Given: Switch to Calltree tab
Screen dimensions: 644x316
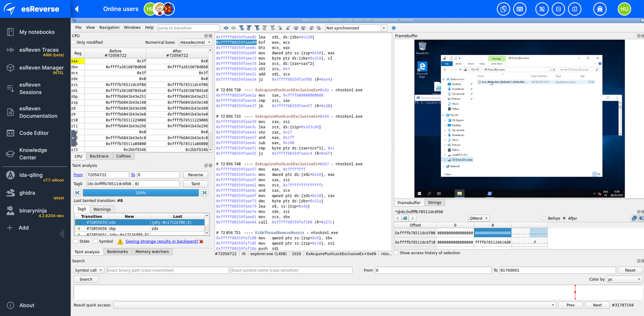Looking at the screenshot, I should (x=123, y=156).
